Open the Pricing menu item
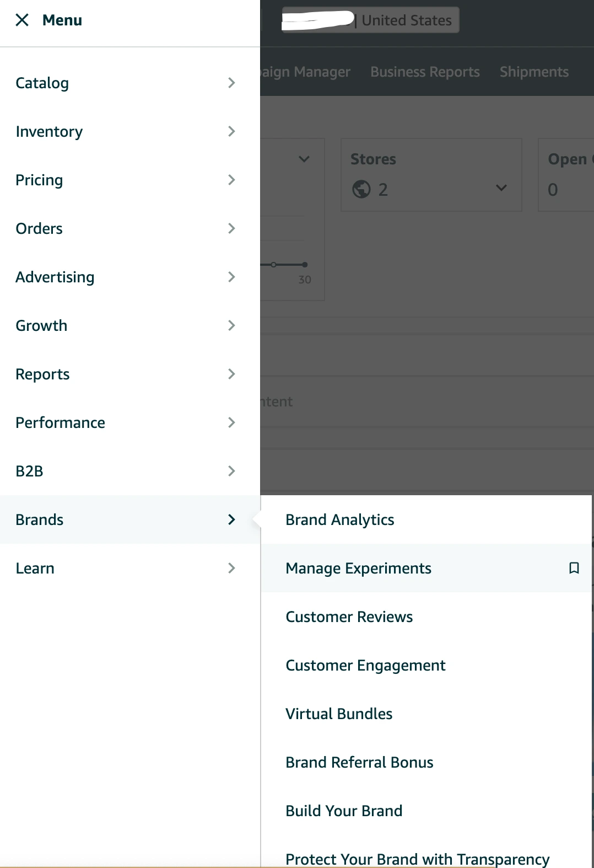Image resolution: width=594 pixels, height=868 pixels. 39,180
